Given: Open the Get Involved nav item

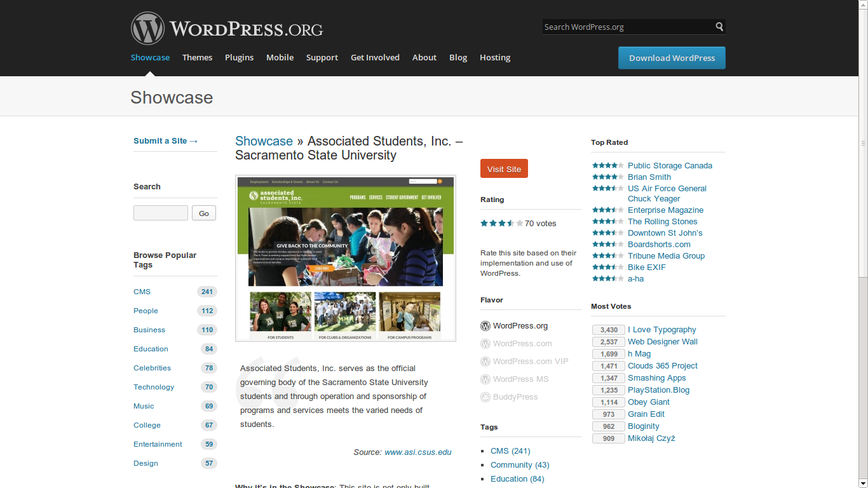Looking at the screenshot, I should click(x=375, y=57).
